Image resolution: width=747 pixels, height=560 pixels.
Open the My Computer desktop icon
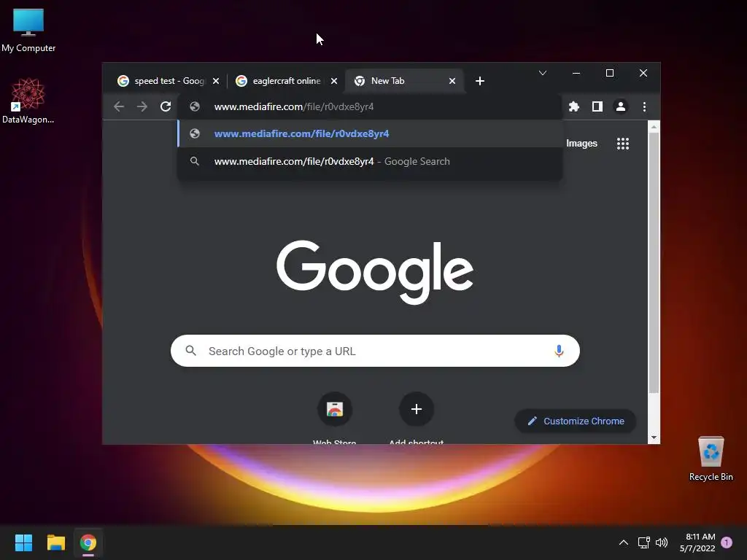coord(28,30)
